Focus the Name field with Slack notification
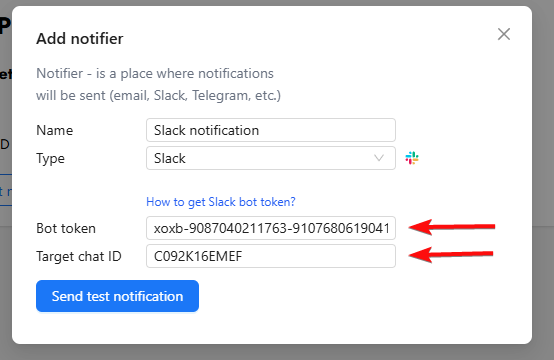554x360 pixels. click(271, 130)
